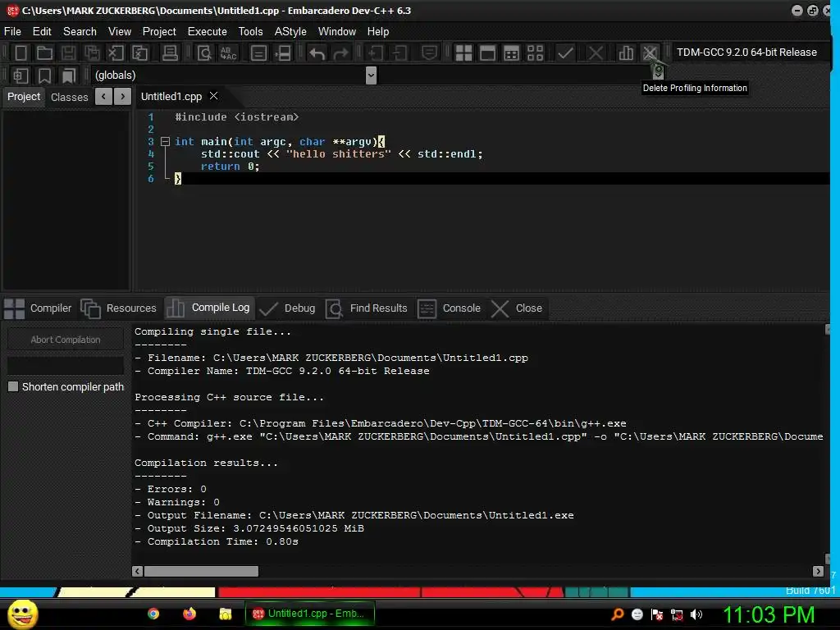
Task: Click the Save All toolbar icon
Action: (x=92, y=52)
